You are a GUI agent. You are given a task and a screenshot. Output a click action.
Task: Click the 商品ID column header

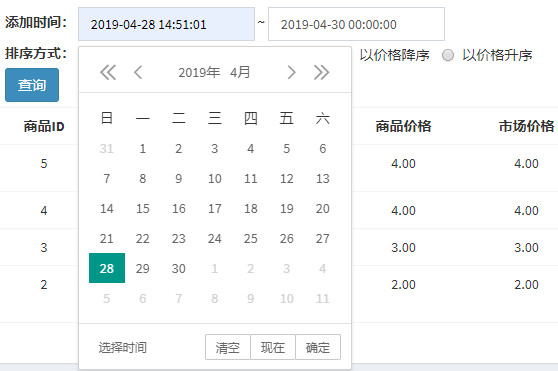(44, 126)
